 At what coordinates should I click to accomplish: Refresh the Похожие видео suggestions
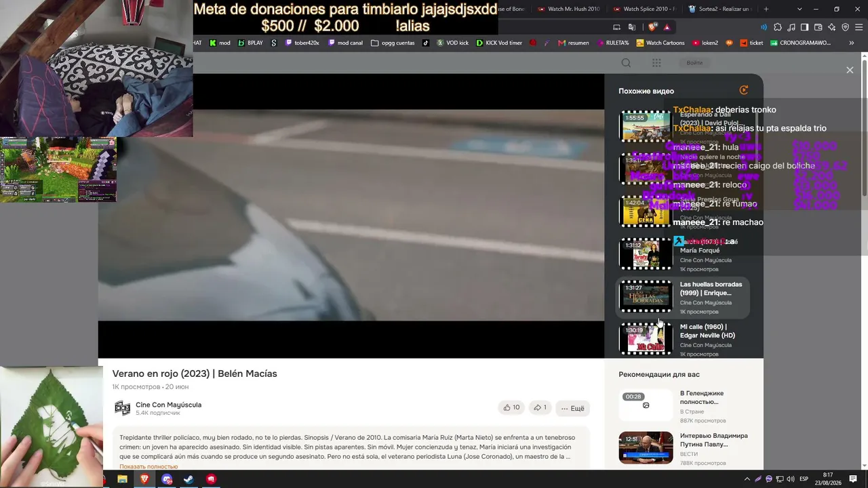pyautogui.click(x=744, y=90)
